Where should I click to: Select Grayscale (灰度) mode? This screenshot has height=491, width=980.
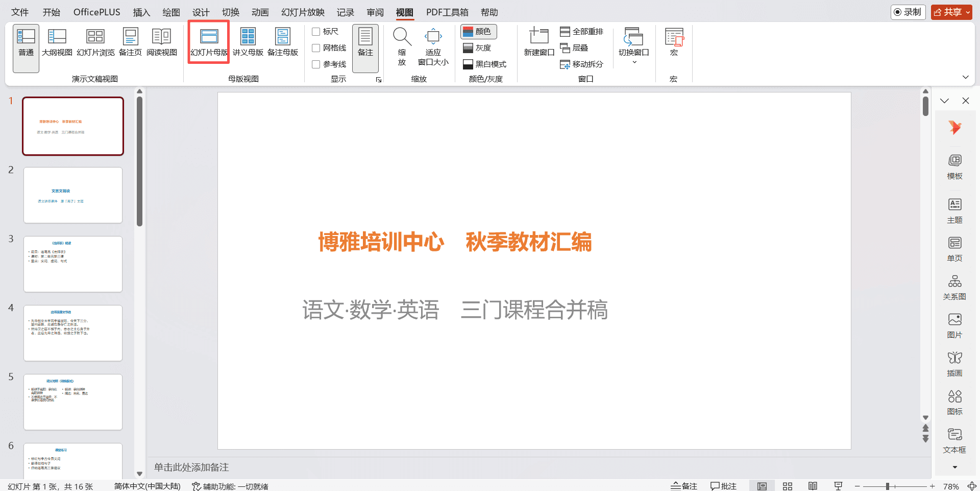click(x=477, y=48)
